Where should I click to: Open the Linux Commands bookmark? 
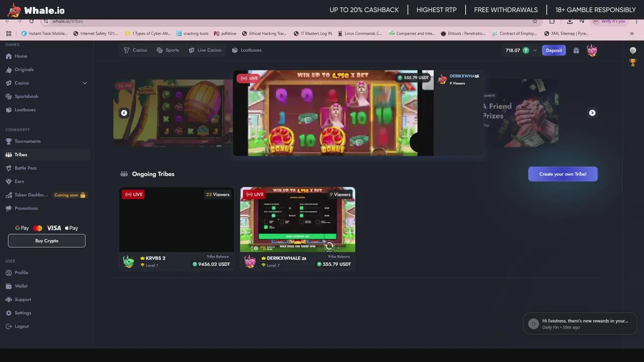click(360, 34)
